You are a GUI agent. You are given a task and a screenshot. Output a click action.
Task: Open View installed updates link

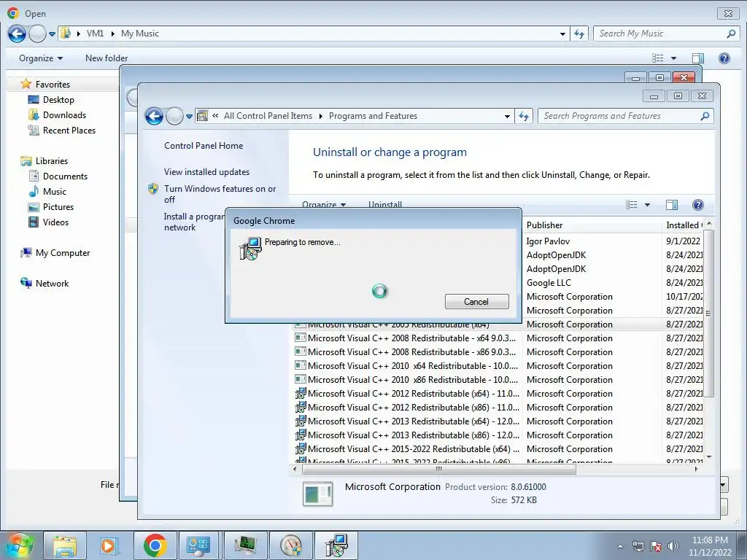point(206,172)
